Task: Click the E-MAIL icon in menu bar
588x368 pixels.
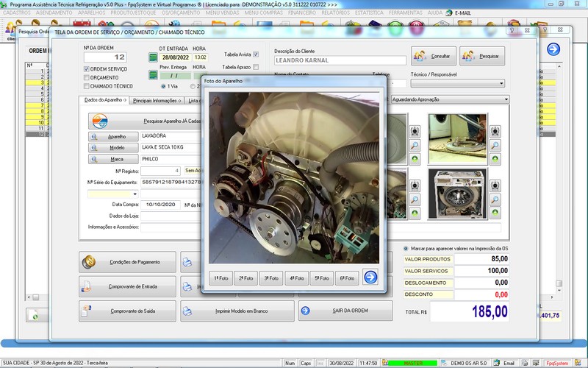Action: pyautogui.click(x=450, y=13)
